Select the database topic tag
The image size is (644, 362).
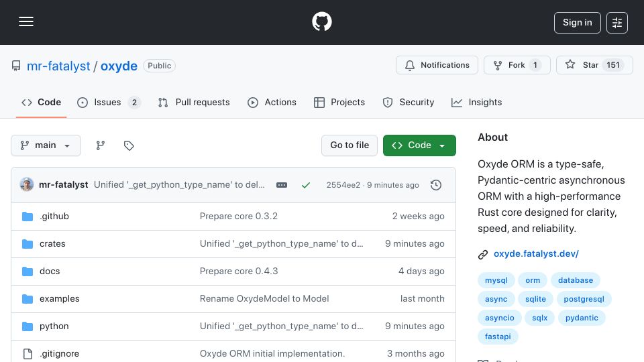(576, 280)
